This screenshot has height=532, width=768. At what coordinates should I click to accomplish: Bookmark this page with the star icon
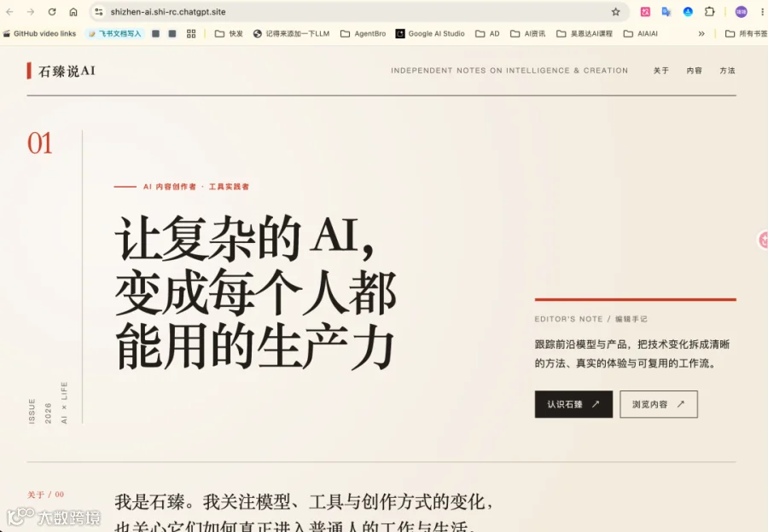pyautogui.click(x=615, y=12)
